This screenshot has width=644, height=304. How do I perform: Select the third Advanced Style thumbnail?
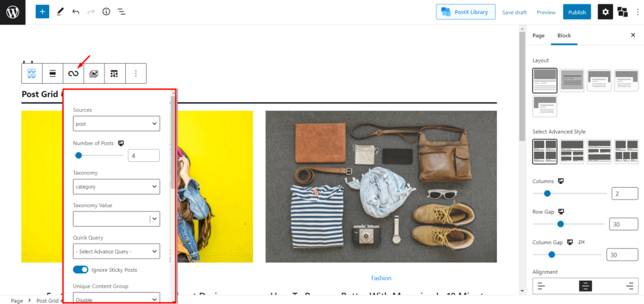pyautogui.click(x=599, y=152)
